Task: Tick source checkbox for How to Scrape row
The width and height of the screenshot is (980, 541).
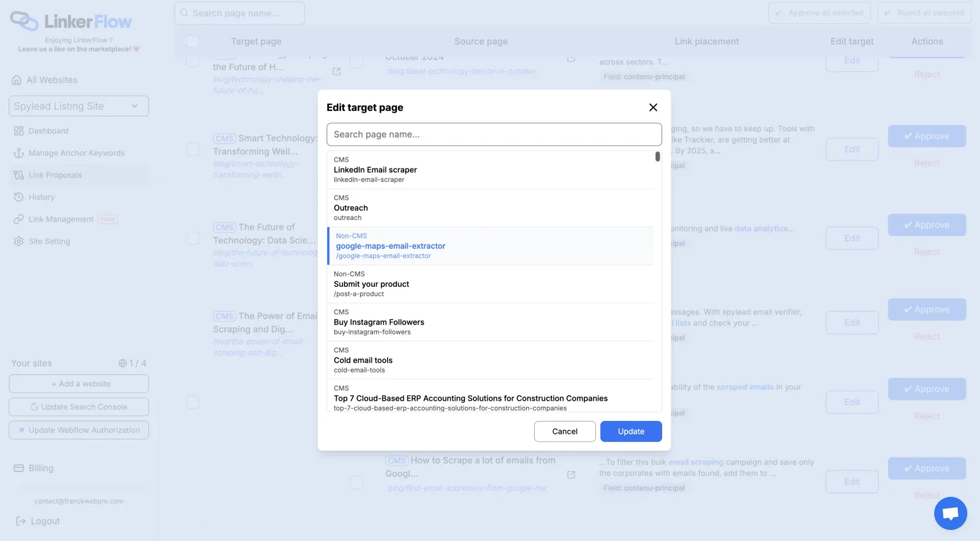Action: (356, 483)
